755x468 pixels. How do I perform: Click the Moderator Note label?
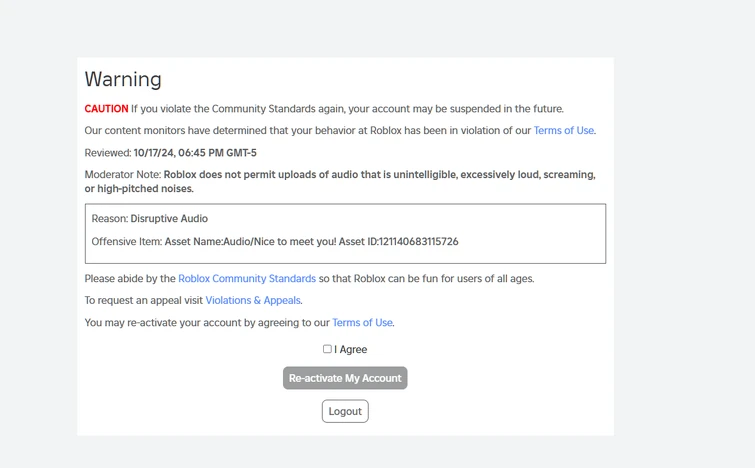[x=122, y=174]
